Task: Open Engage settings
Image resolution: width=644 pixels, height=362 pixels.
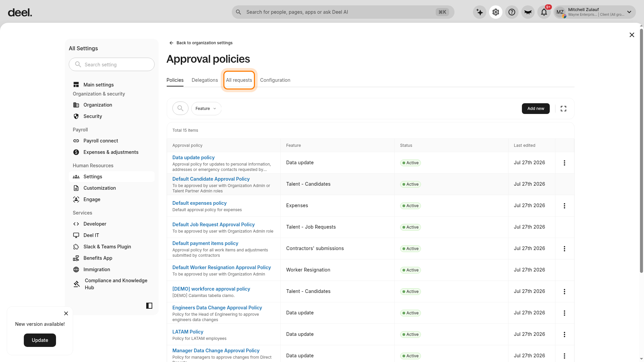Action: 112,199
